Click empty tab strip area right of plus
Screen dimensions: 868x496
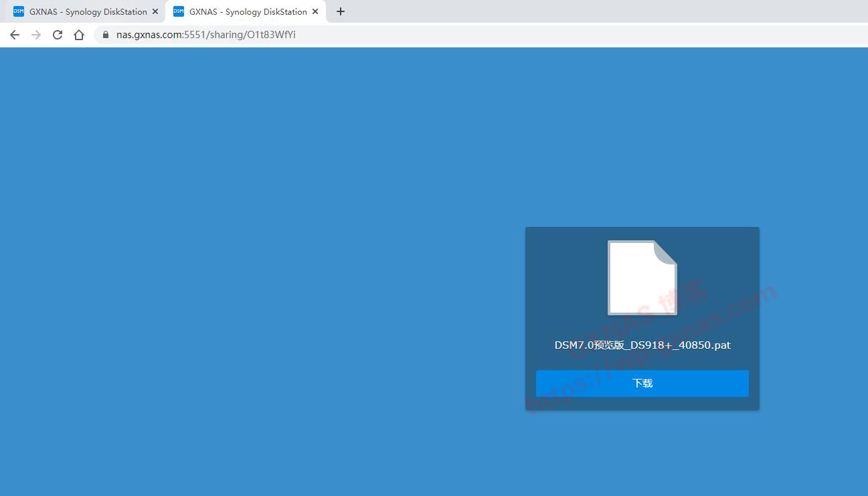click(602, 11)
